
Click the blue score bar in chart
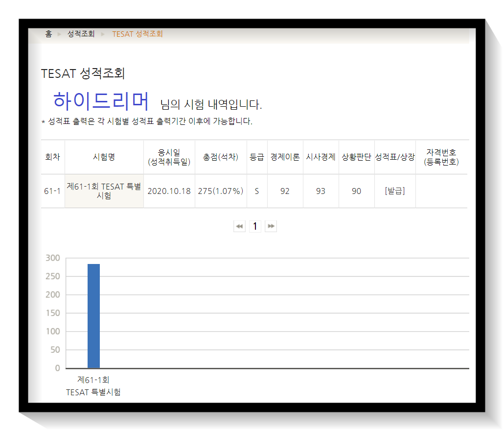pyautogui.click(x=93, y=316)
